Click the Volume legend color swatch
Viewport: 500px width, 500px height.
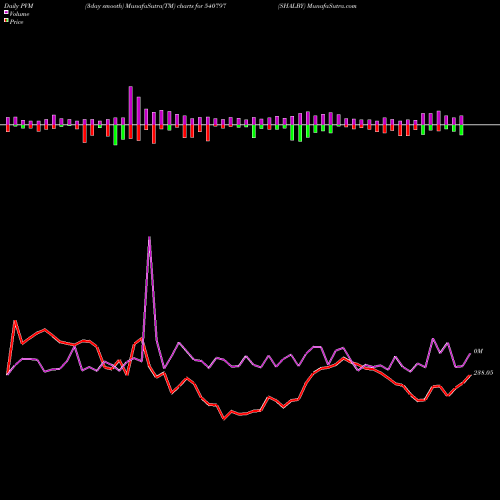pos(6,12)
